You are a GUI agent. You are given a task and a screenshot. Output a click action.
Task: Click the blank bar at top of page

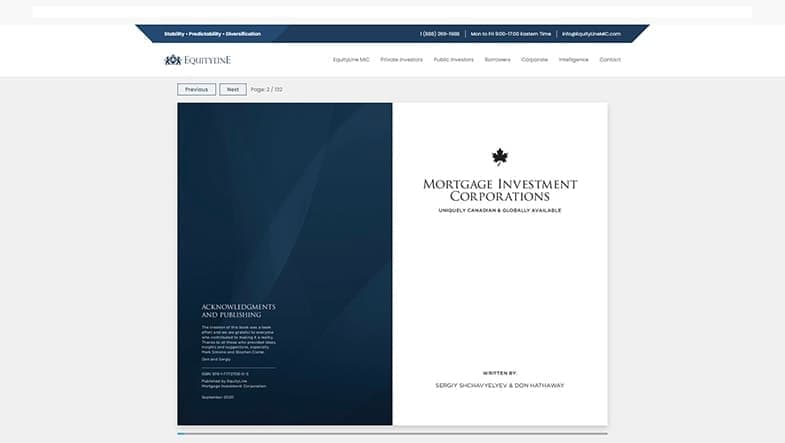[392, 12]
